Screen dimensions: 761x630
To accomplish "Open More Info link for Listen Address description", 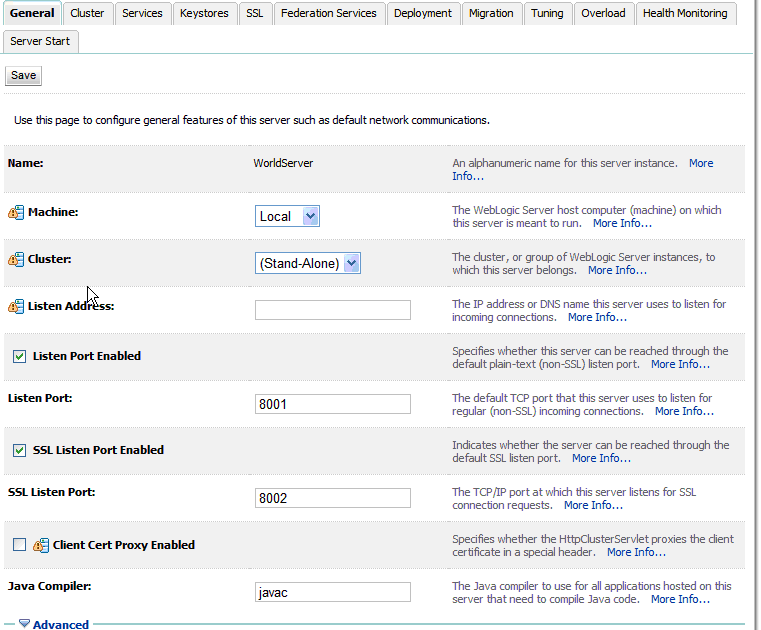I will click(x=597, y=317).
